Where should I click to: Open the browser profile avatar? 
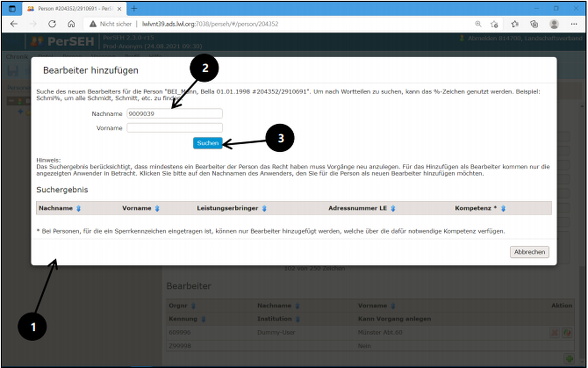coord(554,24)
